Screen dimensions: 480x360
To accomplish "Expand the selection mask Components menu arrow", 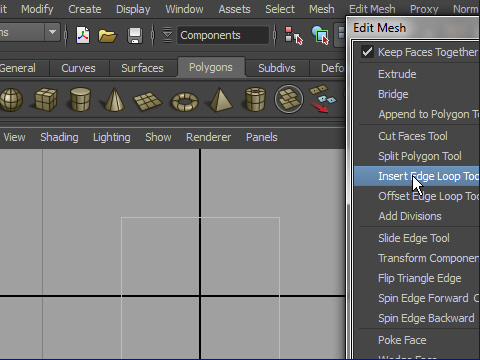I will [167, 35].
